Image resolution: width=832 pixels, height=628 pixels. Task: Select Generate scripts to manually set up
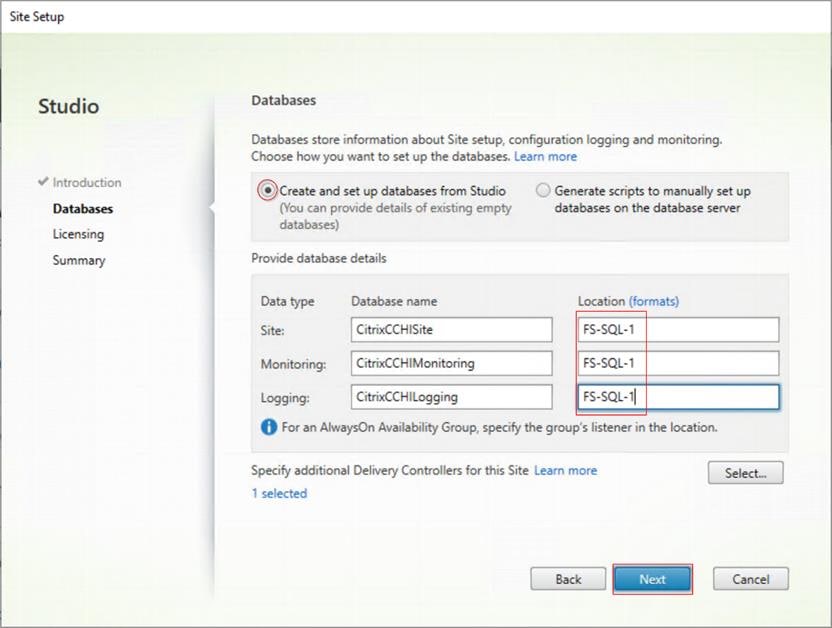coord(543,190)
